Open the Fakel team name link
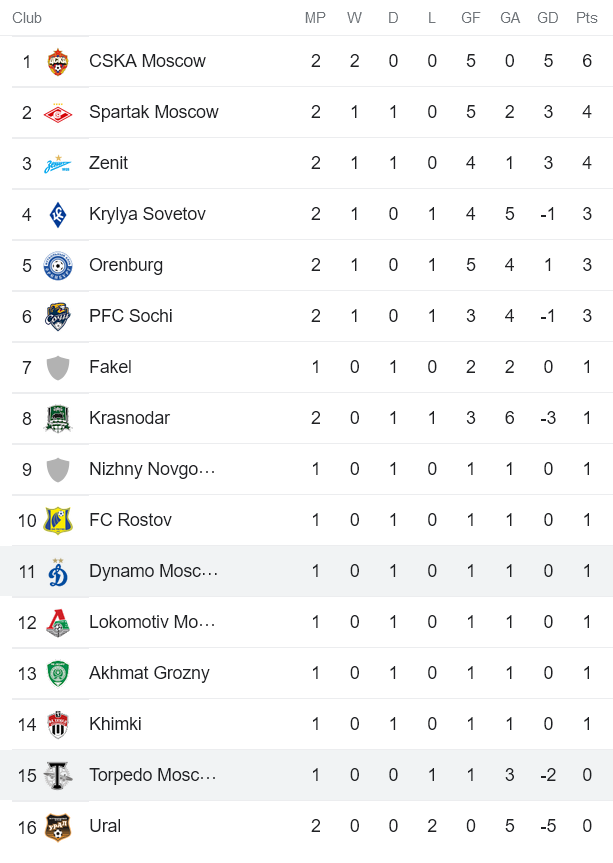This screenshot has width=613, height=863. (x=110, y=367)
